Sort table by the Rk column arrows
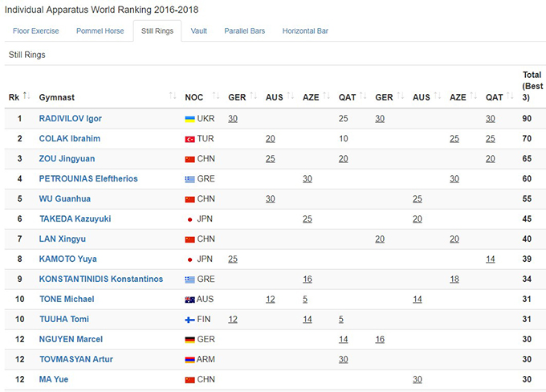 (x=26, y=96)
